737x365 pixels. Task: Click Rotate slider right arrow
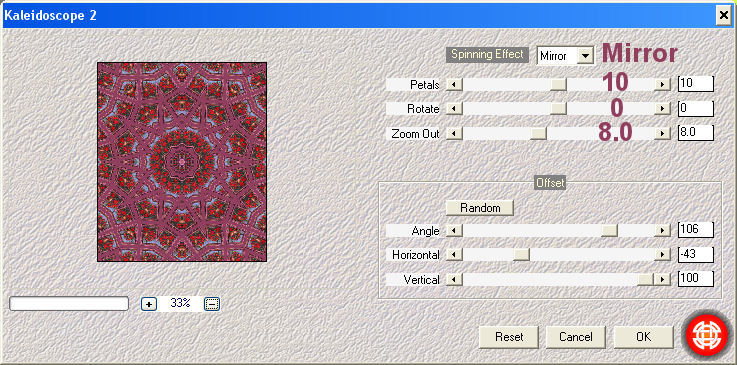coord(662,109)
